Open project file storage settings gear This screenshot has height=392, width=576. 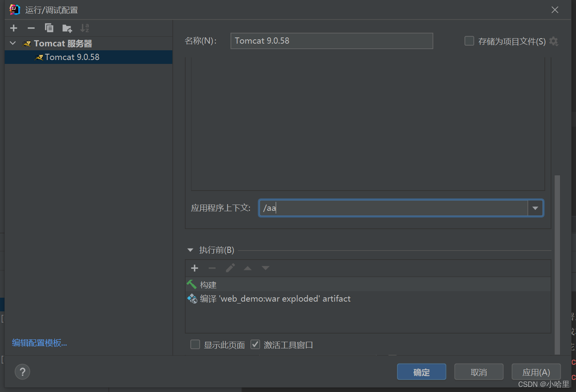point(554,41)
